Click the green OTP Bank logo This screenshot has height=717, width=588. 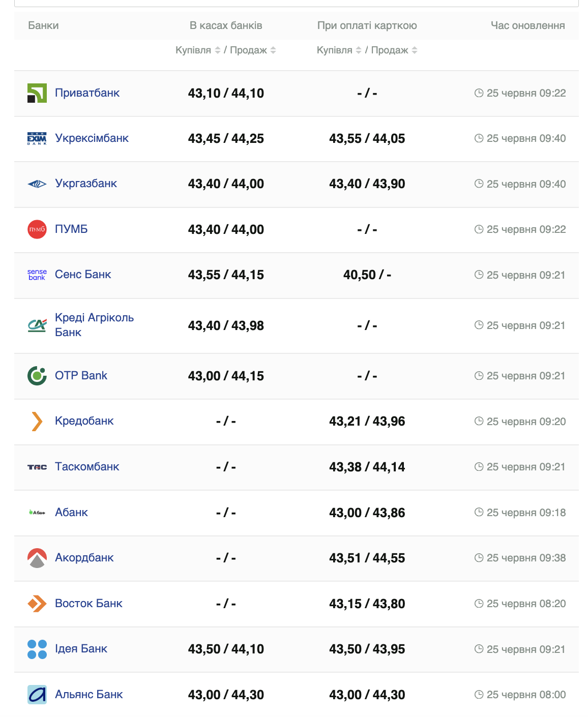pyautogui.click(x=37, y=376)
